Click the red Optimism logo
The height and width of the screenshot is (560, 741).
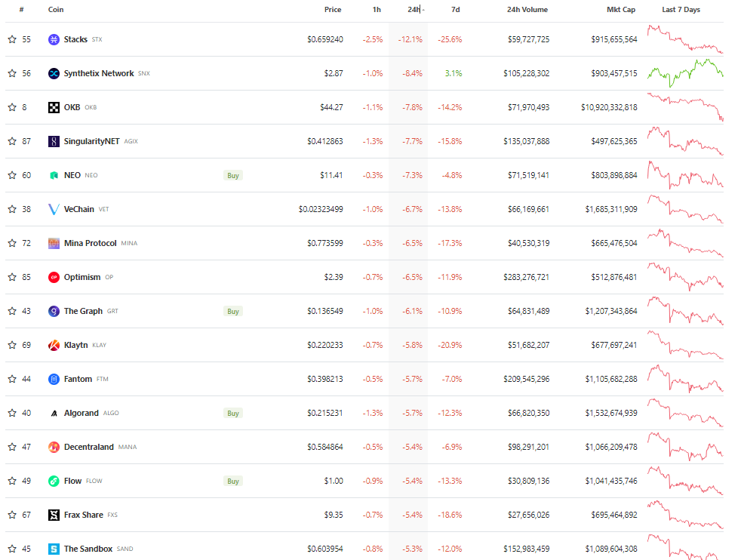pyautogui.click(x=54, y=278)
